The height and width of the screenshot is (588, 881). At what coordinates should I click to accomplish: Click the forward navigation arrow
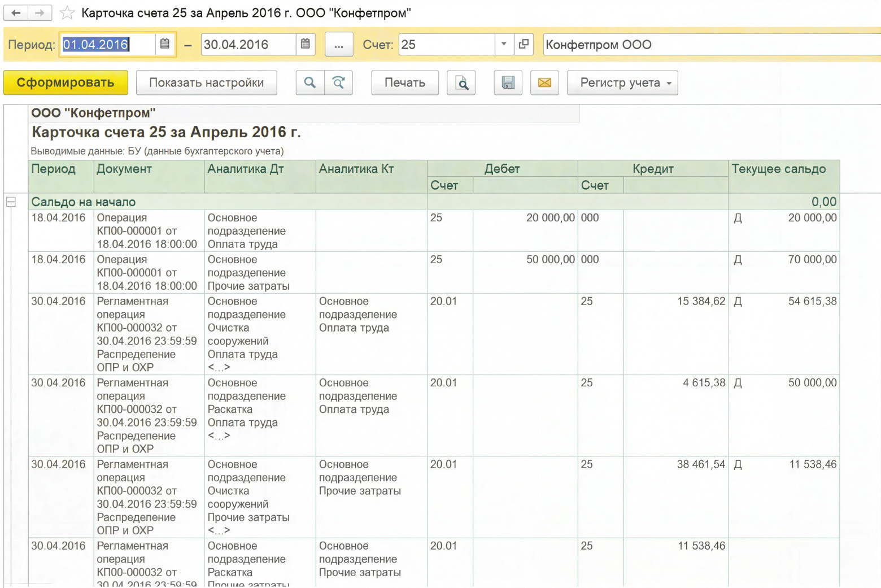pos(38,12)
